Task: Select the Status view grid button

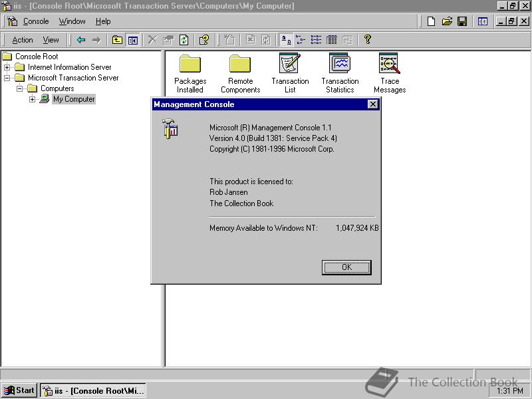Action: [347, 40]
